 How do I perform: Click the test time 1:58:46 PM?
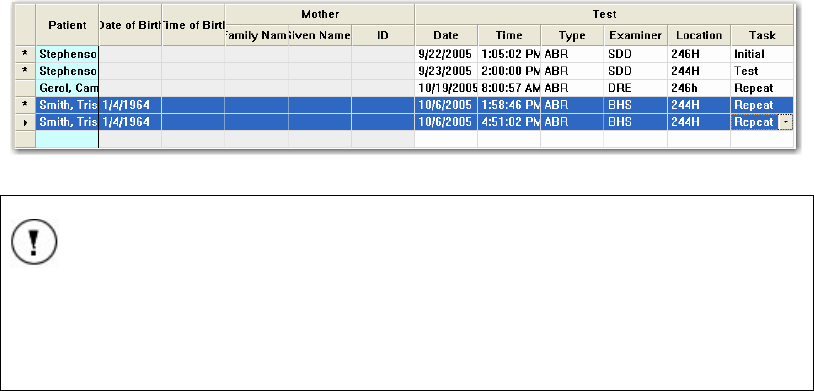point(509,105)
